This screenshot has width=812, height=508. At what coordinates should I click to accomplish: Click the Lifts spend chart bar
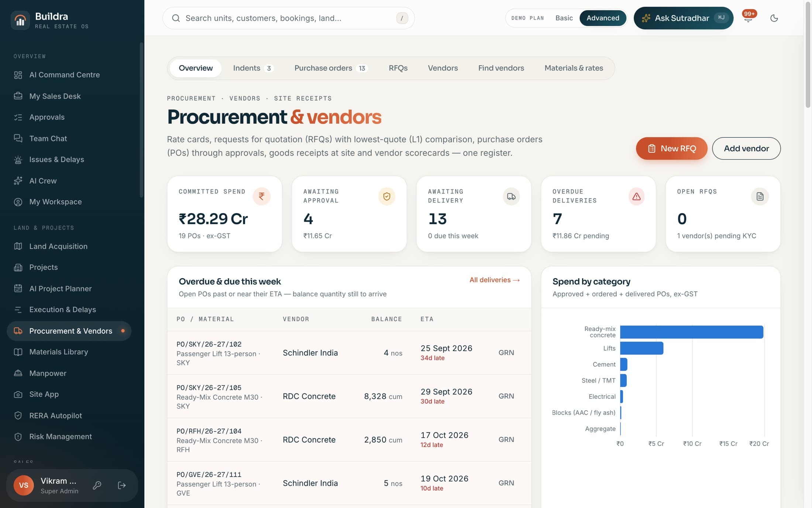coord(641,348)
